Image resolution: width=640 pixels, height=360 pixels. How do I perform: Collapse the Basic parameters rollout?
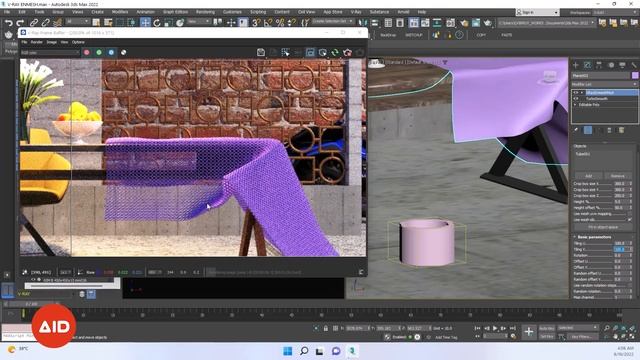pos(594,237)
